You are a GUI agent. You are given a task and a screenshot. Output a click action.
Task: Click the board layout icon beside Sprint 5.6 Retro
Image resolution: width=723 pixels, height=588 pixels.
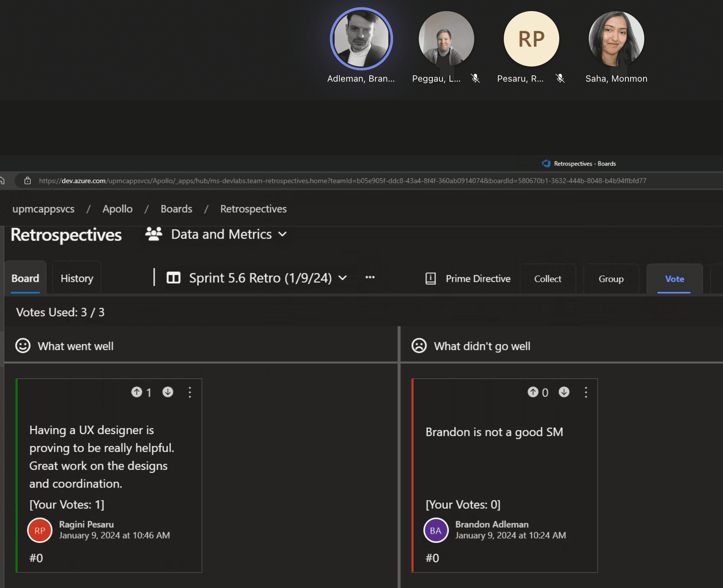click(173, 278)
